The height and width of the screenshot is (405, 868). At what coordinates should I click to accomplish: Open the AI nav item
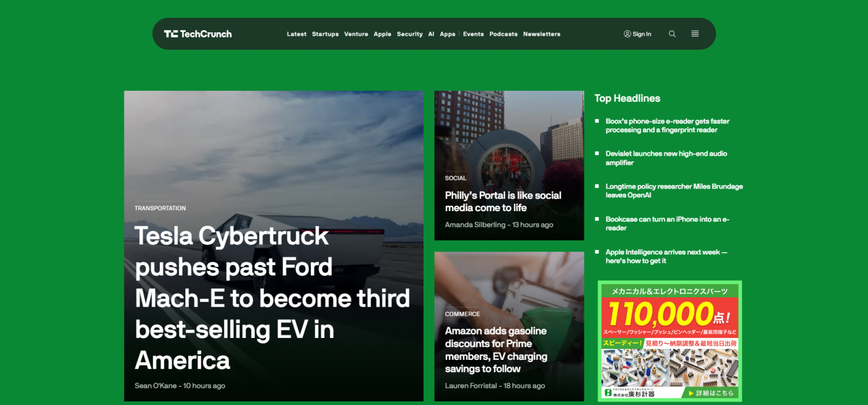[431, 34]
